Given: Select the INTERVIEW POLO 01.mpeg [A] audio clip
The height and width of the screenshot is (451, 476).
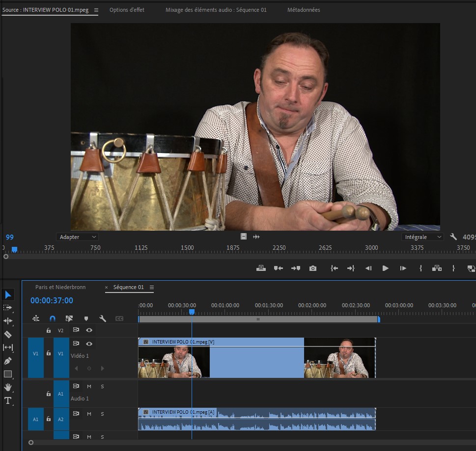Looking at the screenshot, I should (x=257, y=419).
